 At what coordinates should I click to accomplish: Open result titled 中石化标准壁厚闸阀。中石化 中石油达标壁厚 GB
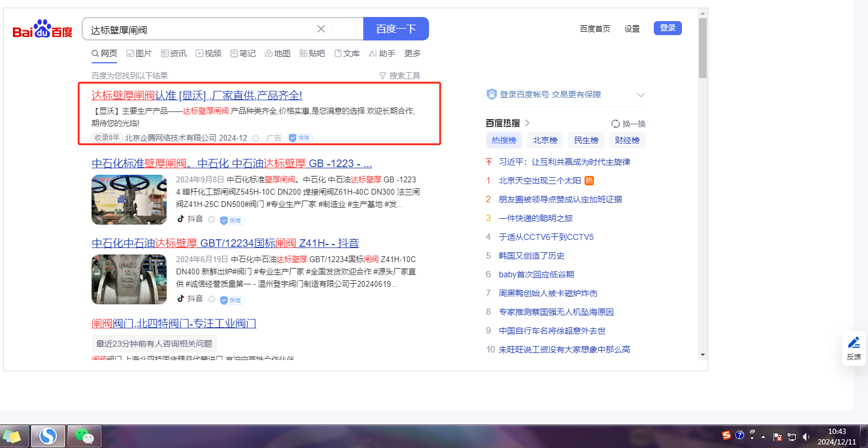[232, 163]
